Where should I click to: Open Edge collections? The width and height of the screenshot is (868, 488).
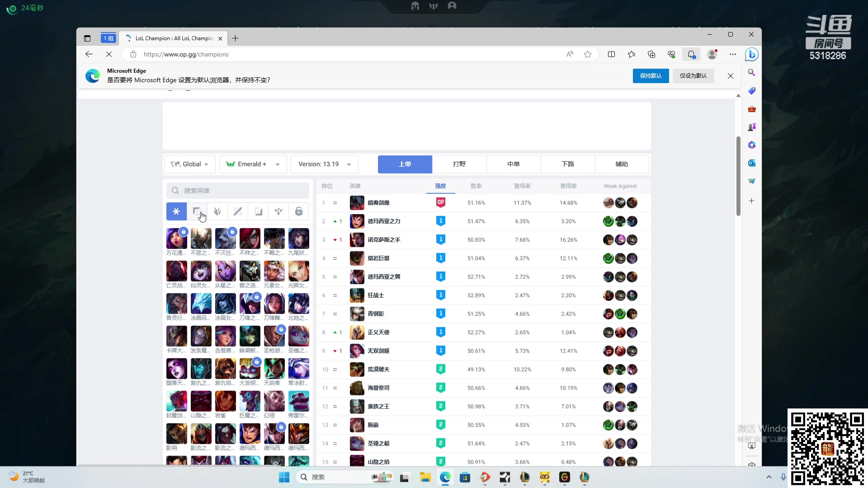click(651, 54)
